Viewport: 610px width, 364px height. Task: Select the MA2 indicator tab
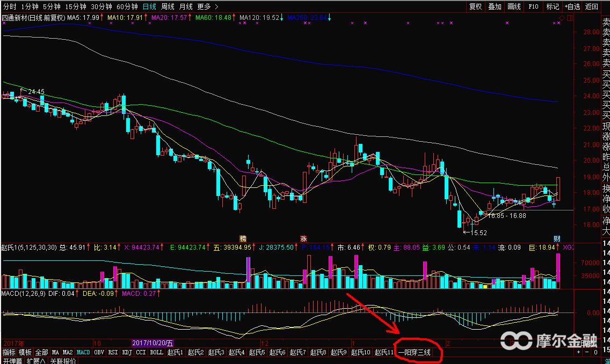[68, 352]
